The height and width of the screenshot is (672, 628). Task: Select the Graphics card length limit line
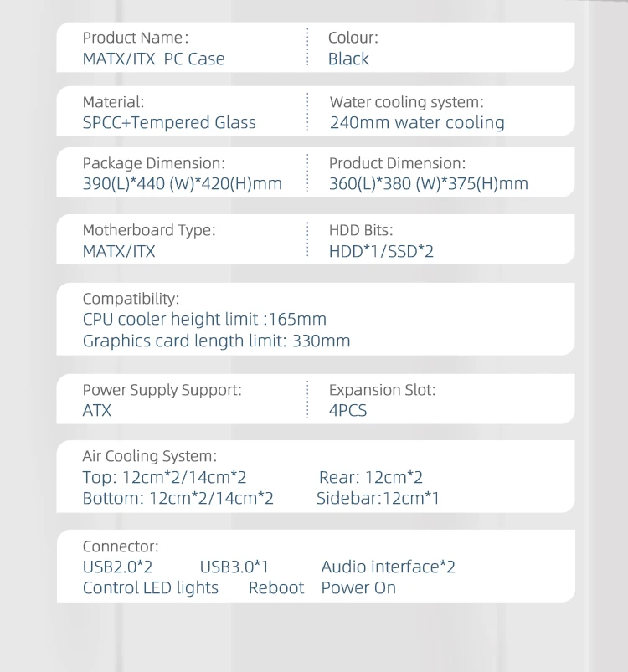tap(216, 341)
